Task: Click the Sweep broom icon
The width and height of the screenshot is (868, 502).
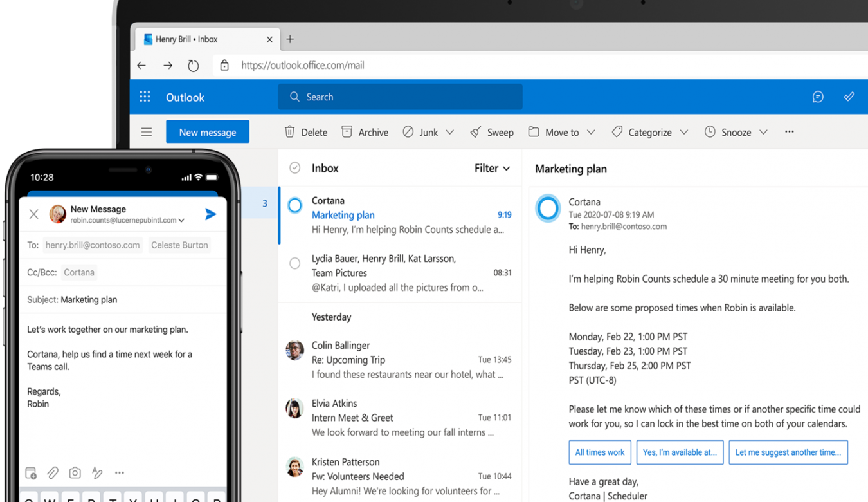Action: click(476, 131)
